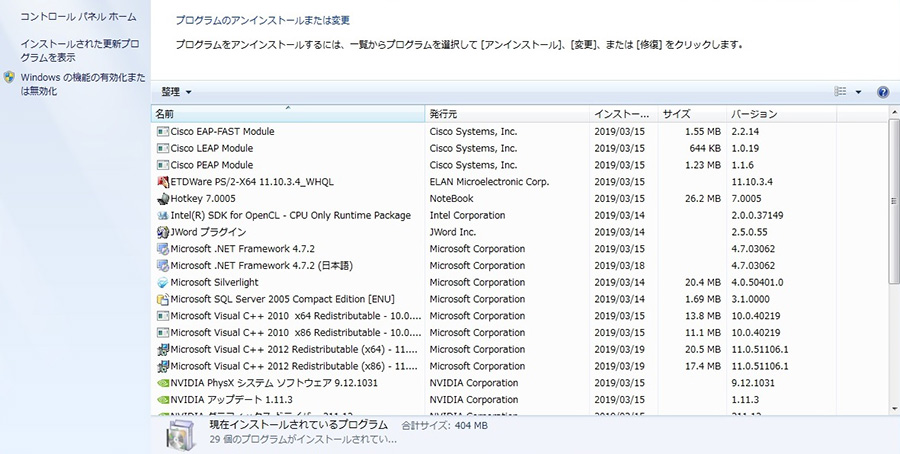Click the NVIDIA PhysX program icon

pos(163,383)
